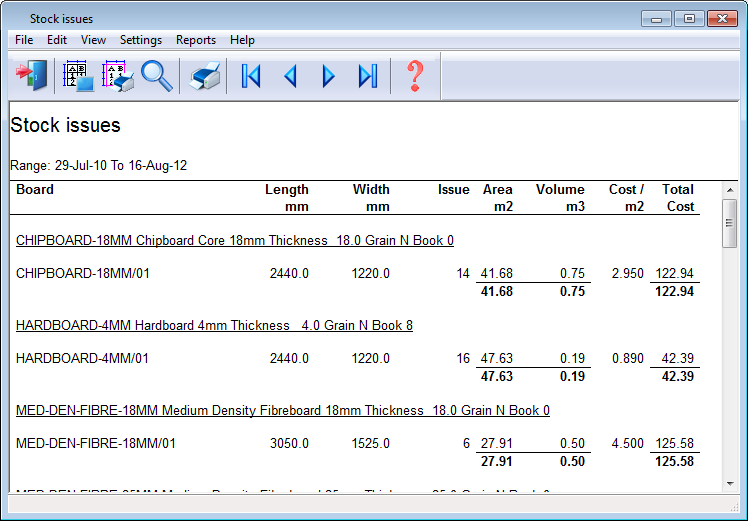Open the report screen preview icon
This screenshot has width=748, height=521.
78,75
